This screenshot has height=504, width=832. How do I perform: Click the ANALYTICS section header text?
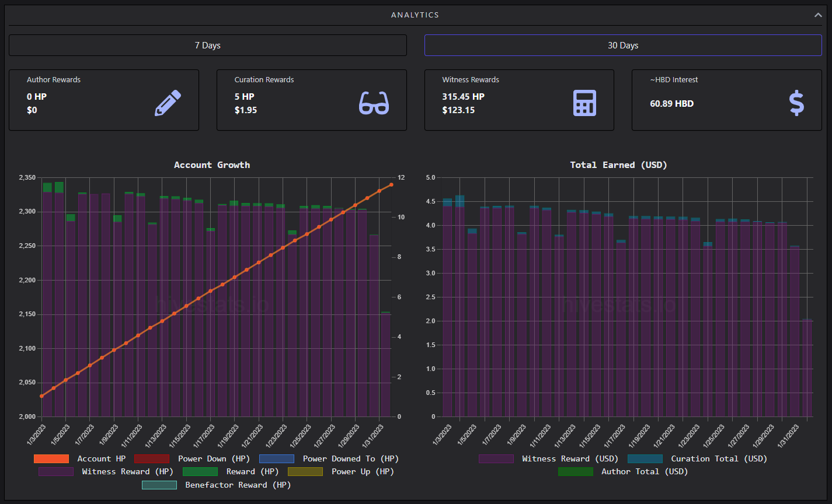pos(415,15)
